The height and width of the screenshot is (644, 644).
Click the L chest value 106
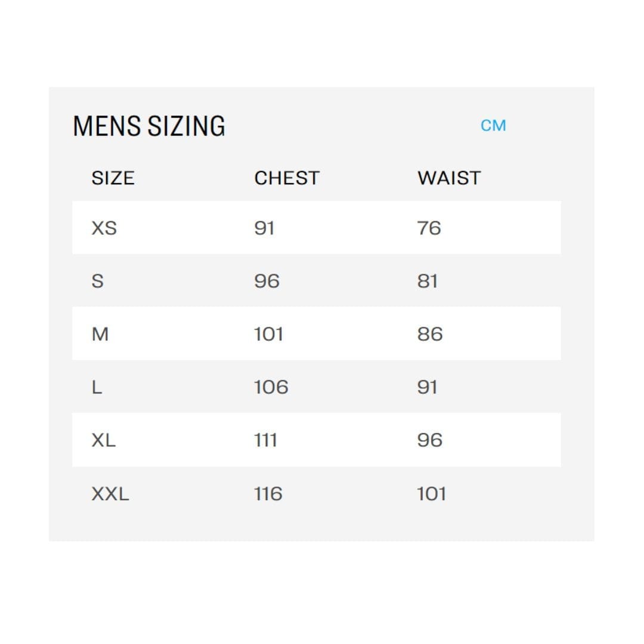pyautogui.click(x=271, y=388)
